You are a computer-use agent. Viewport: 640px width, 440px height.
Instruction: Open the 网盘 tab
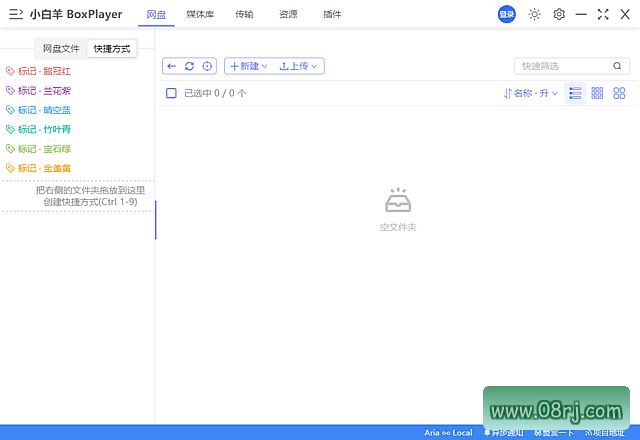(x=156, y=14)
